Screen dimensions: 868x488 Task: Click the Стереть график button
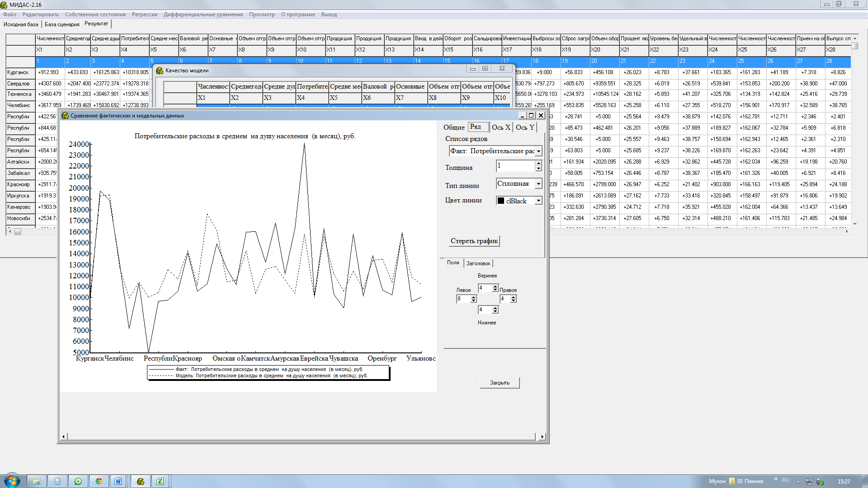pos(474,241)
